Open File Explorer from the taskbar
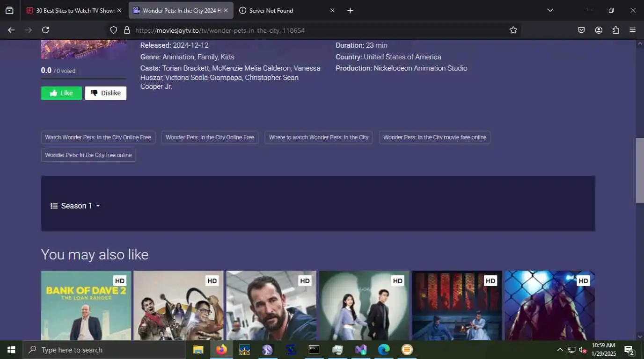 198,350
